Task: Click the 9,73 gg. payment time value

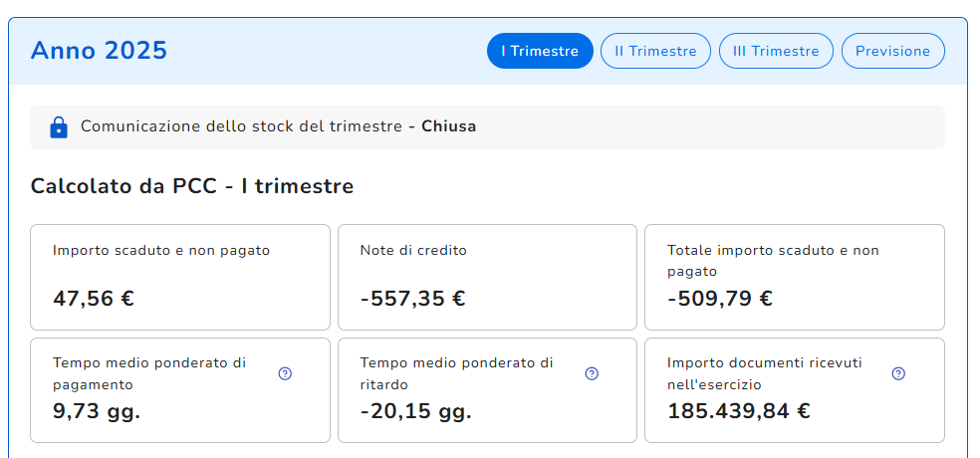Action: click(97, 410)
